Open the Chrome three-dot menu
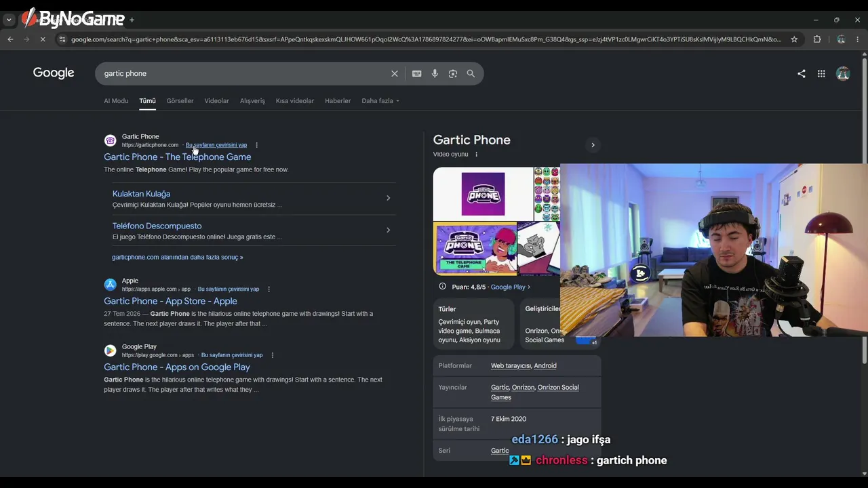 coord(858,39)
